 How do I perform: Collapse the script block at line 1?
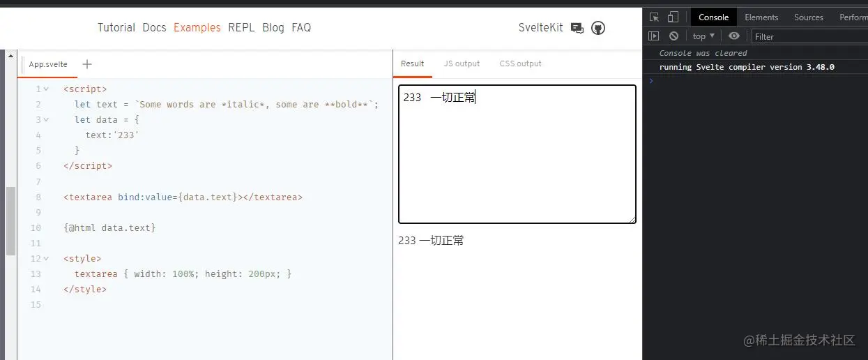(x=46, y=89)
